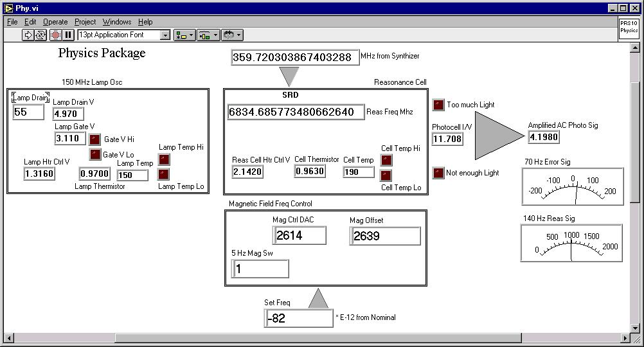The width and height of the screenshot is (644, 347).
Task: Click the triangle above Set Freq
Action: 318,299
